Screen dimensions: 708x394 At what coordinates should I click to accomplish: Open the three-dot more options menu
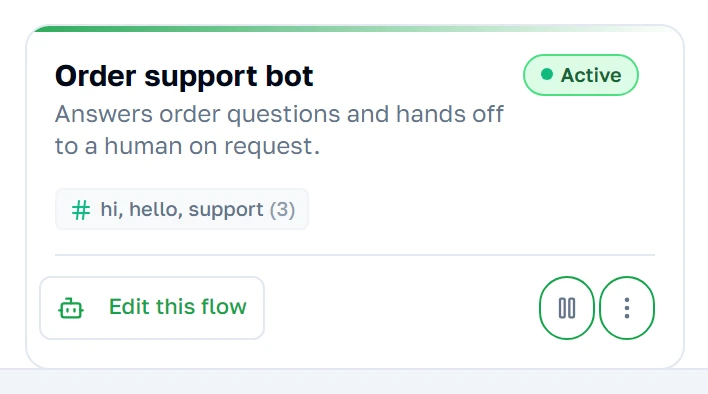click(627, 308)
